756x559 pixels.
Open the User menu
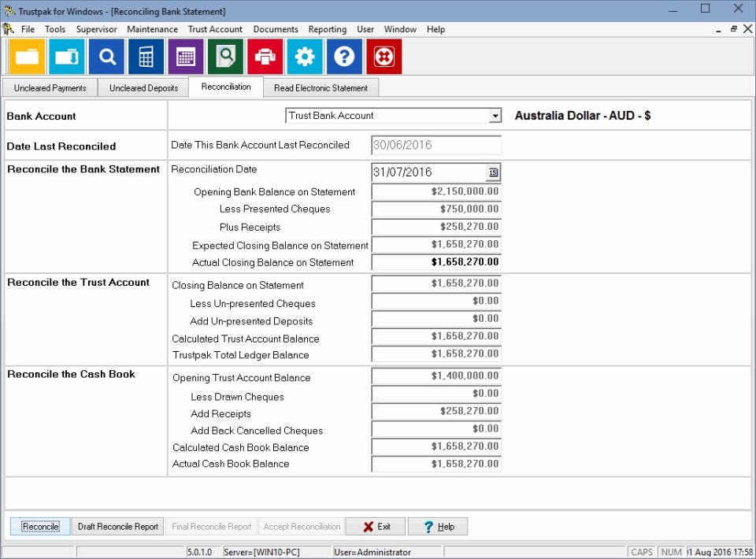[365, 29]
